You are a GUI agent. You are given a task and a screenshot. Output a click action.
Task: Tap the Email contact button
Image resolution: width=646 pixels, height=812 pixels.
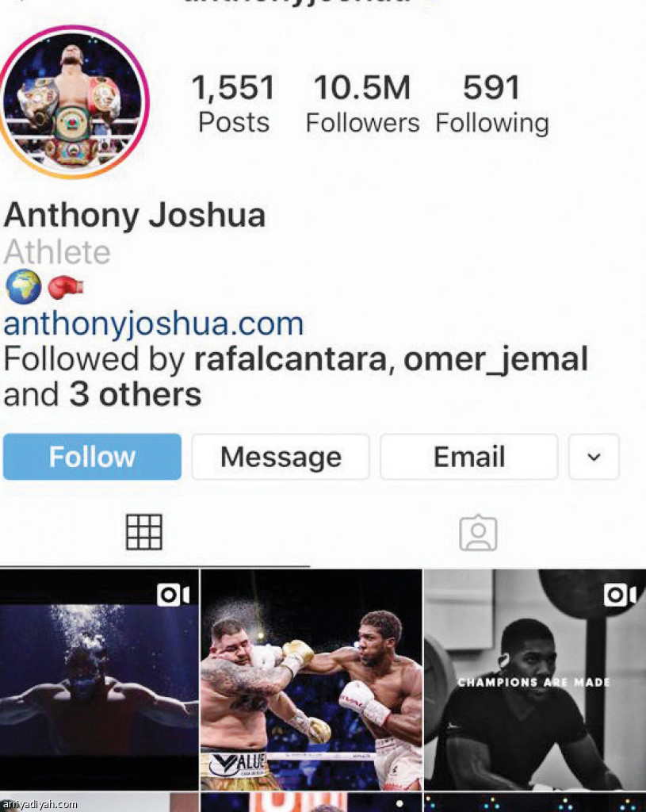(469, 457)
